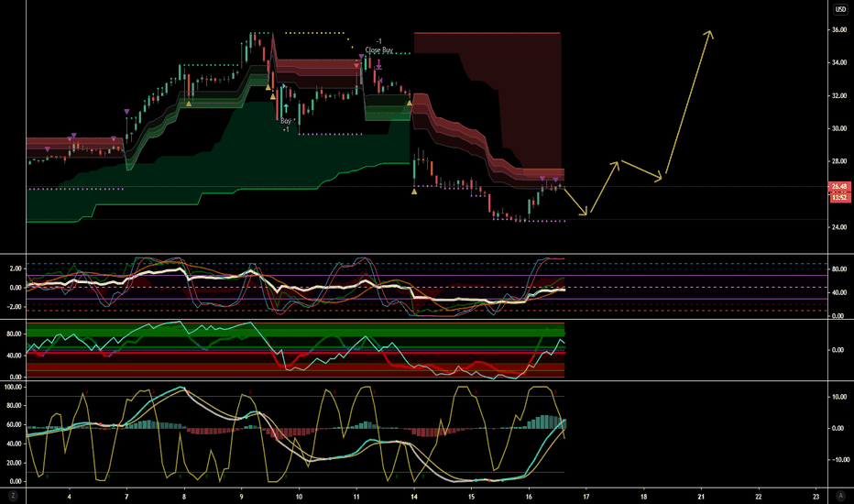Click the 28.00 price axis label

(x=839, y=161)
